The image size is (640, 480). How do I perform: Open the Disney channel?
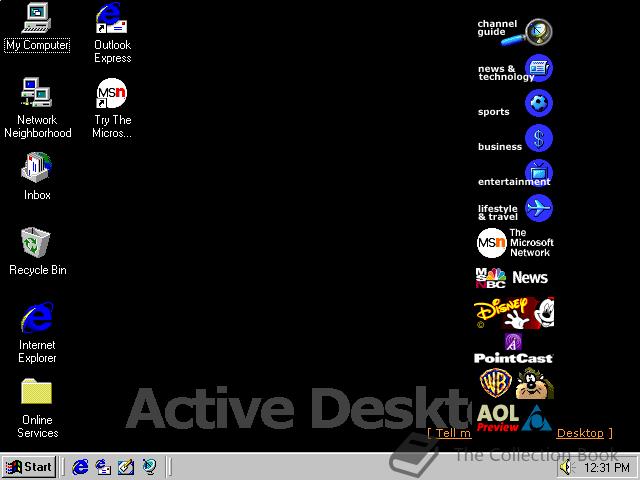click(514, 313)
